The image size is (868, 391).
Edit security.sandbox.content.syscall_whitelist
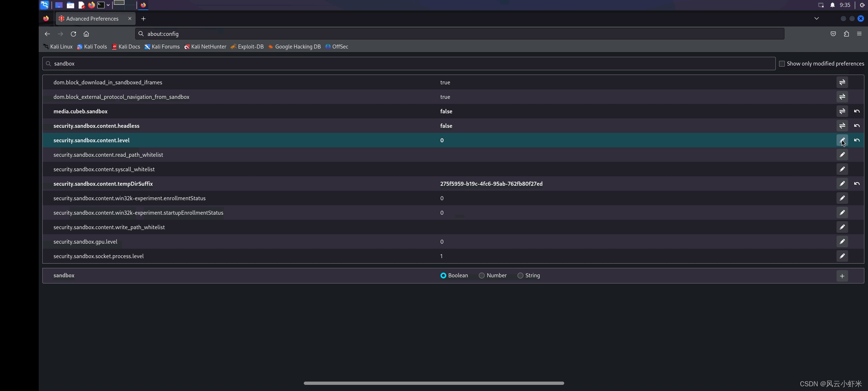pyautogui.click(x=842, y=169)
